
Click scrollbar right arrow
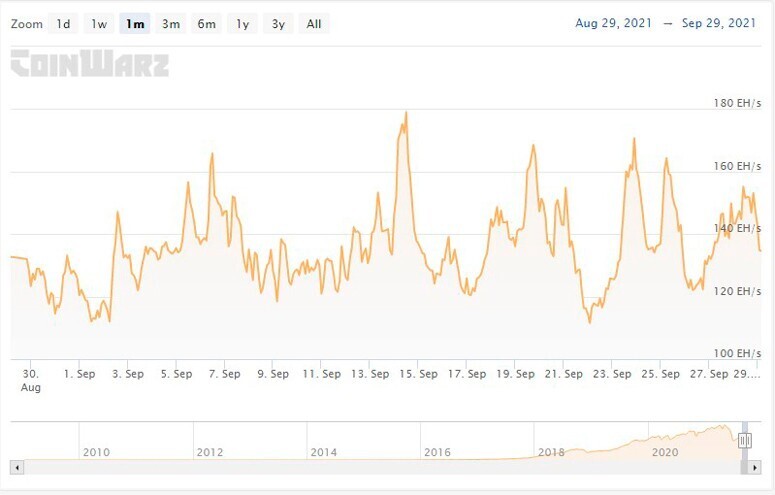coord(755,467)
